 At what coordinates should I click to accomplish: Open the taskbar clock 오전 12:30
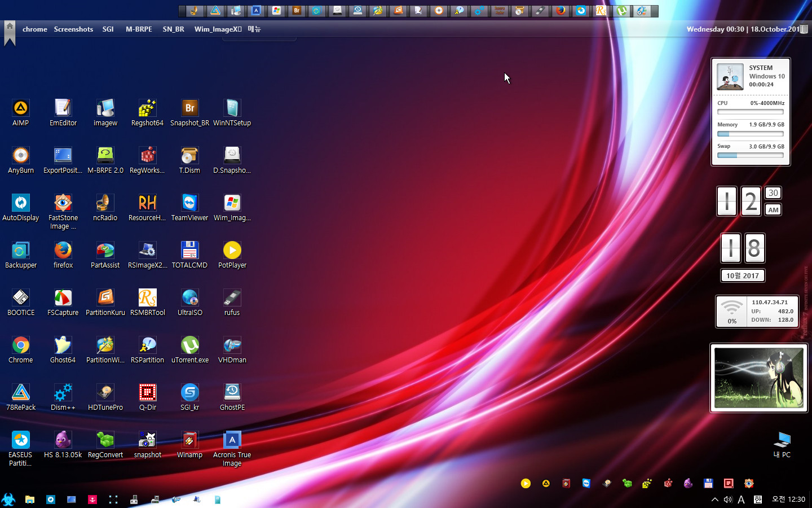(x=788, y=499)
